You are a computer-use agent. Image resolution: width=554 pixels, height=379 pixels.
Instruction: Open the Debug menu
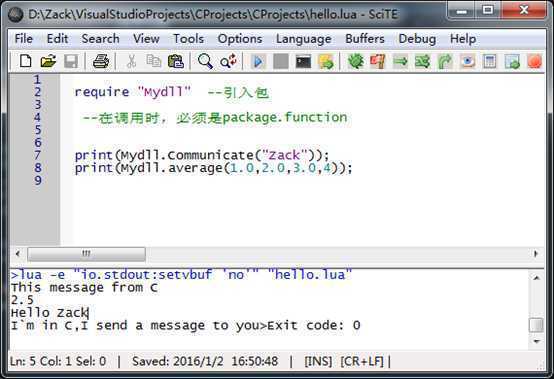[x=417, y=39]
